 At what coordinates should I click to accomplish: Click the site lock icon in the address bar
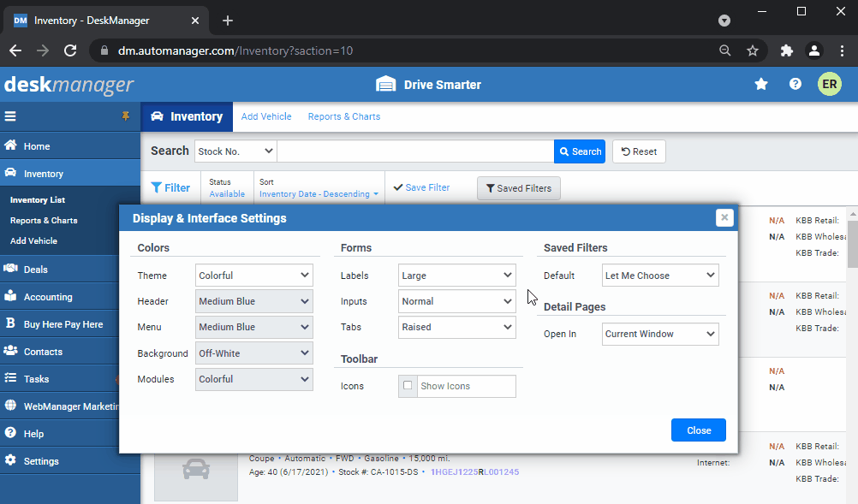point(104,50)
